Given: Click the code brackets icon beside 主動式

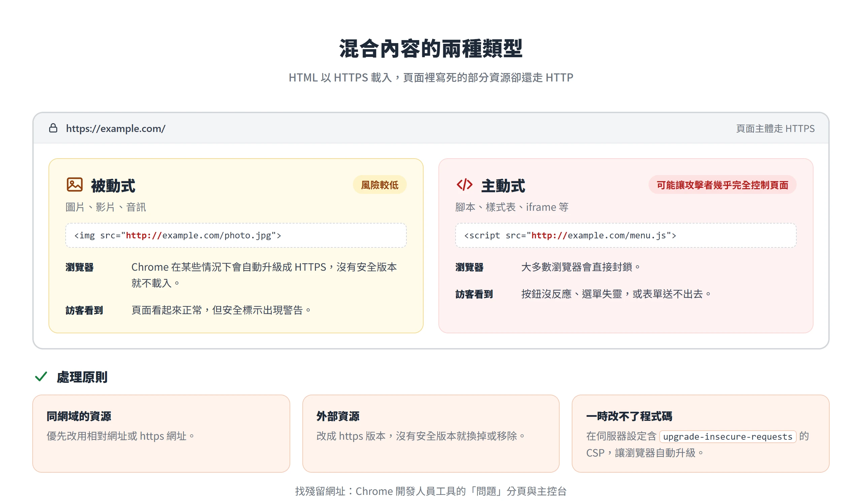Looking at the screenshot, I should coord(464,184).
